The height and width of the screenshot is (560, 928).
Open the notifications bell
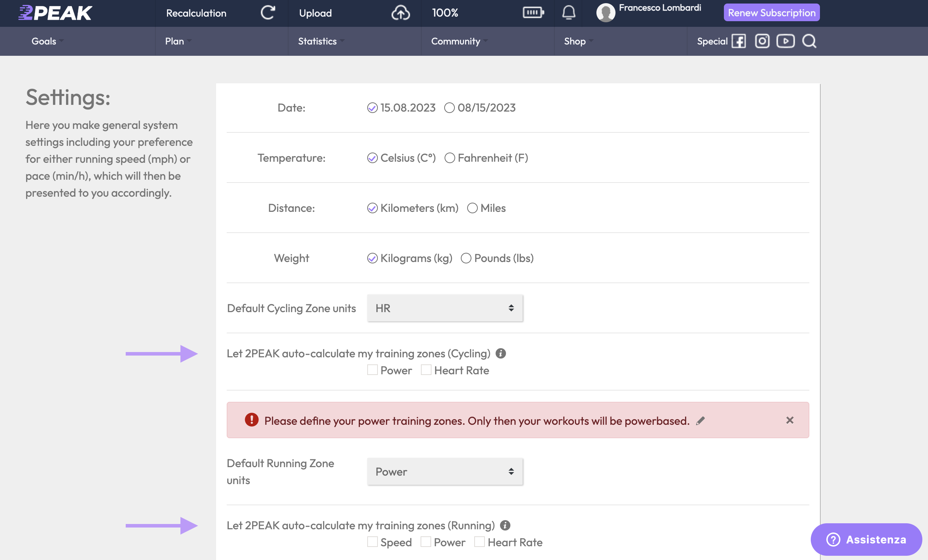(x=569, y=13)
